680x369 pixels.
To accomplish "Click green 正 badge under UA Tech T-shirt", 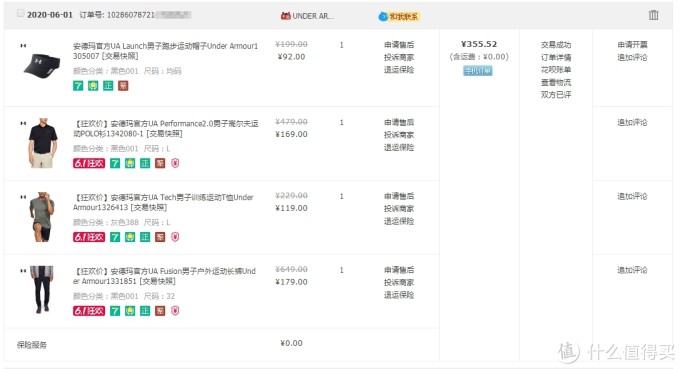I will (x=145, y=237).
